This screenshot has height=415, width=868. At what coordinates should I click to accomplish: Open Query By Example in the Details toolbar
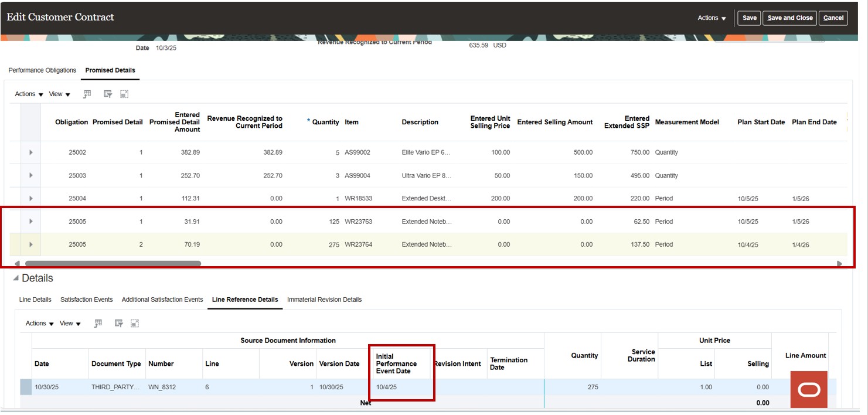tap(118, 323)
